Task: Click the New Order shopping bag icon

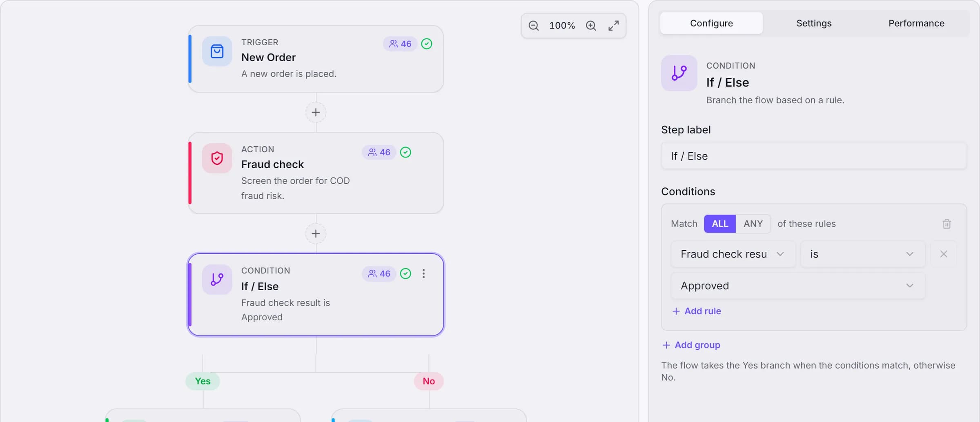Action: tap(217, 51)
